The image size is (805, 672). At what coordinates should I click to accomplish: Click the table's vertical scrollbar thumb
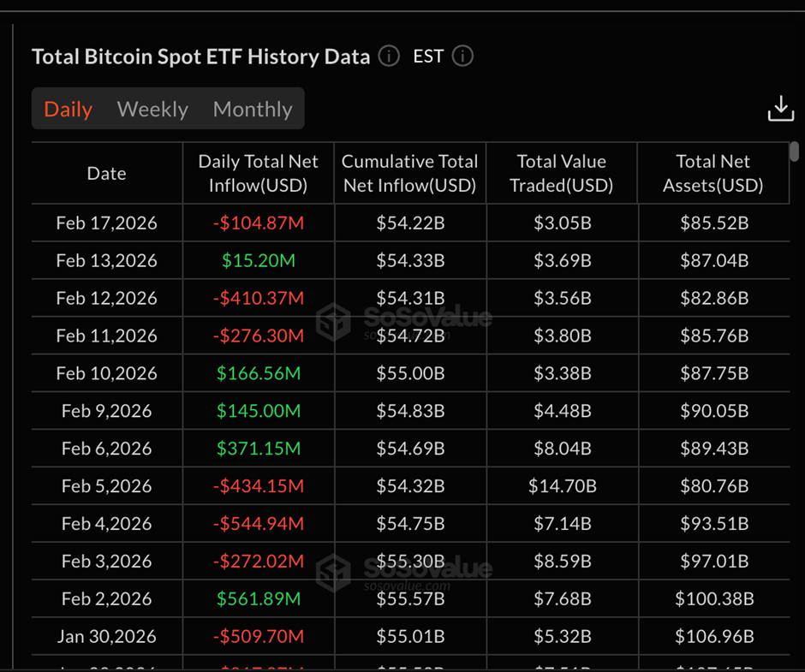(x=795, y=152)
